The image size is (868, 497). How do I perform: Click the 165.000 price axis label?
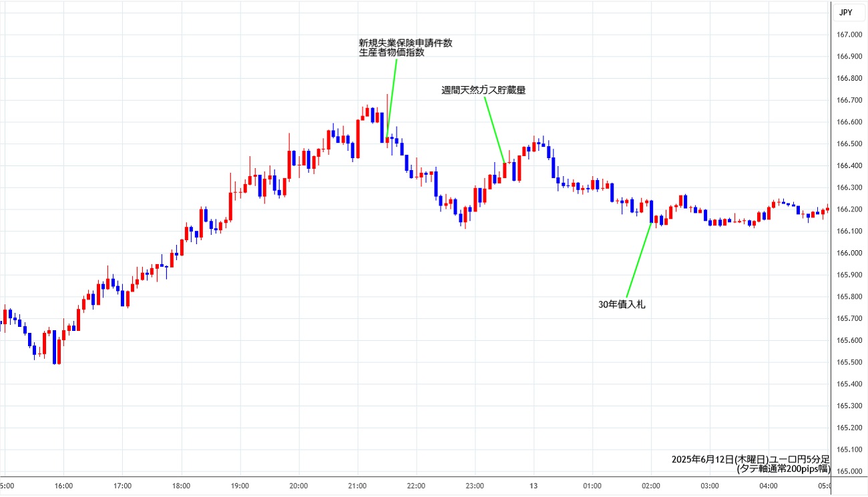point(850,472)
